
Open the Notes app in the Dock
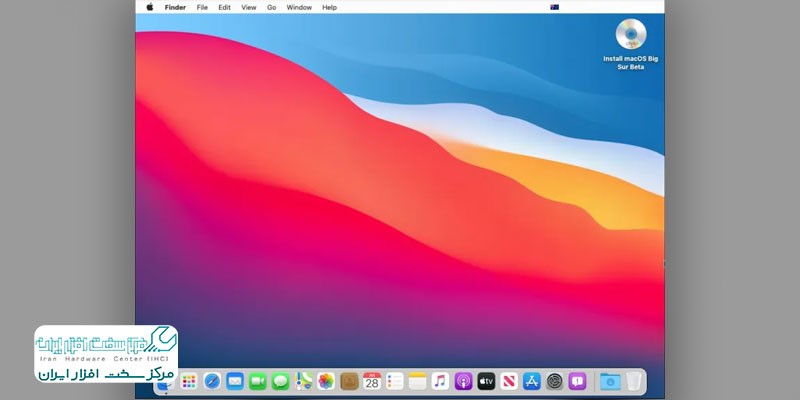point(417,381)
